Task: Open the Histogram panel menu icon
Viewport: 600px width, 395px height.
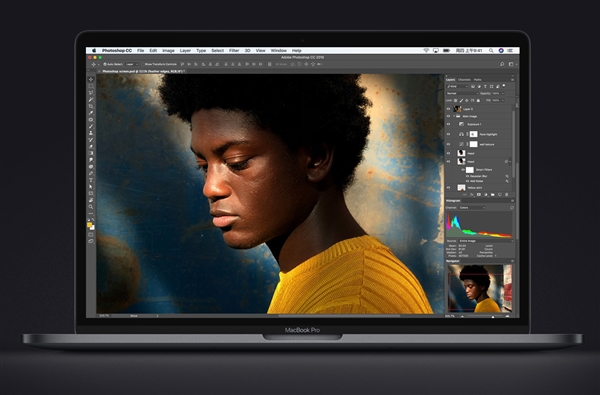Action: point(512,201)
